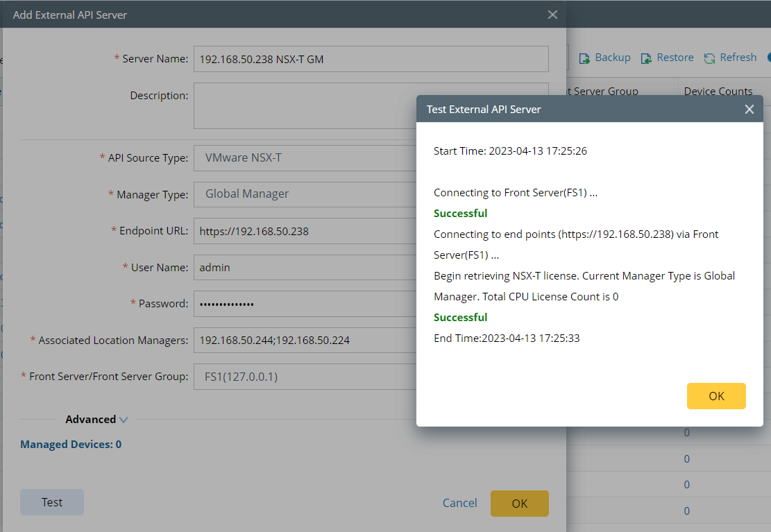Select the Endpoint URL field
Viewport: 771px width, 532px height.
[305, 231]
